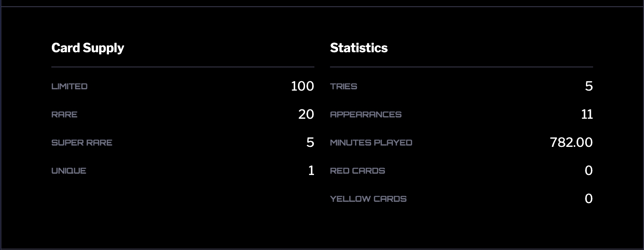The image size is (644, 250).
Task: Click the Red Cards value 0
Action: click(x=589, y=171)
